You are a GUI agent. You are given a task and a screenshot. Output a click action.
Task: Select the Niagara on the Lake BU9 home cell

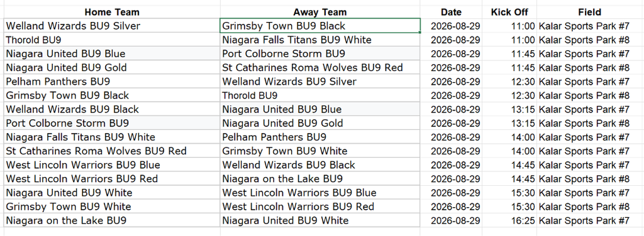(112, 220)
